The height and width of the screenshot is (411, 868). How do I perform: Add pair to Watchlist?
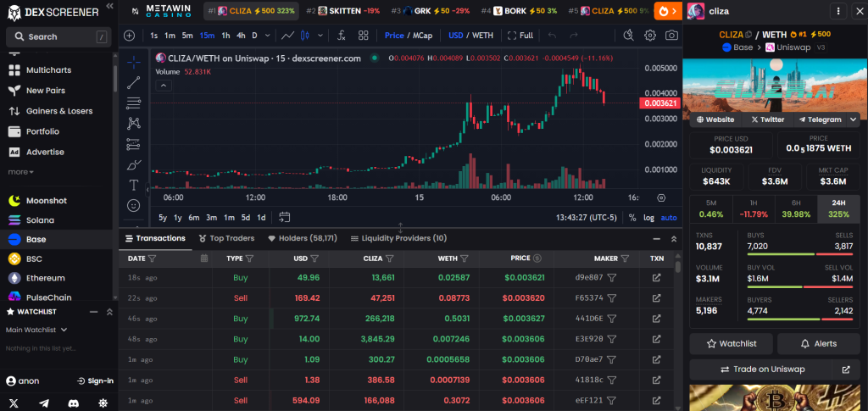pyautogui.click(x=732, y=343)
